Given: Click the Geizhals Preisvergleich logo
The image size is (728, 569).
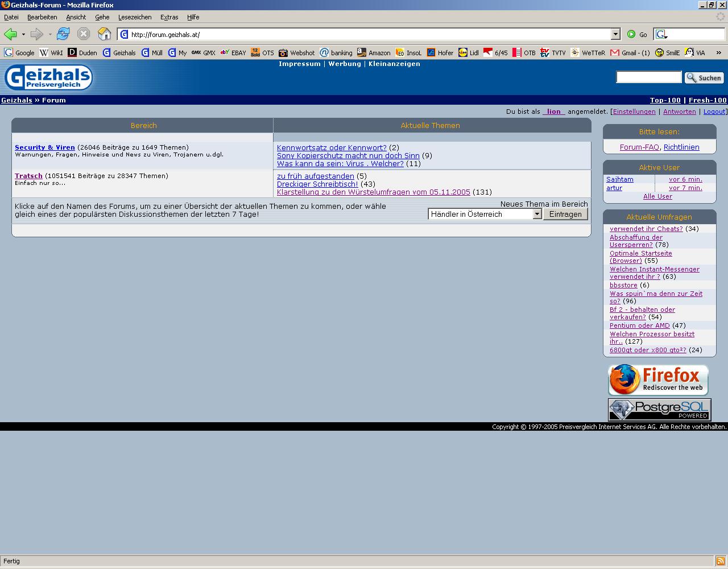Looking at the screenshot, I should pos(48,77).
